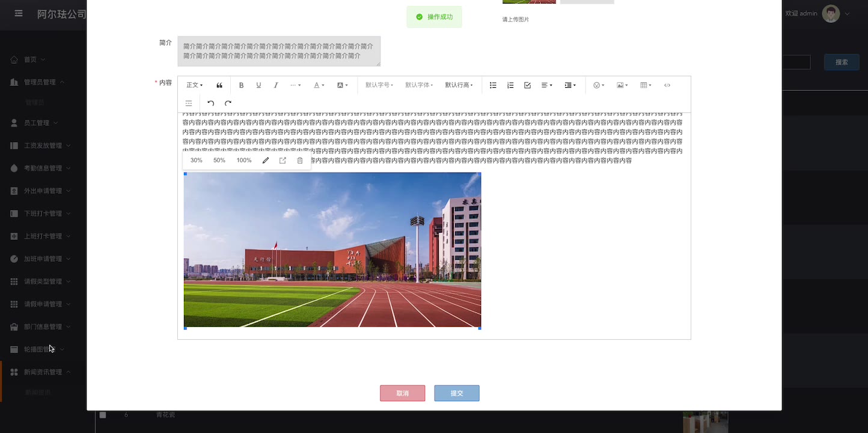Expand 外出申请管理 sidebar menu
868x433 pixels.
[40, 191]
